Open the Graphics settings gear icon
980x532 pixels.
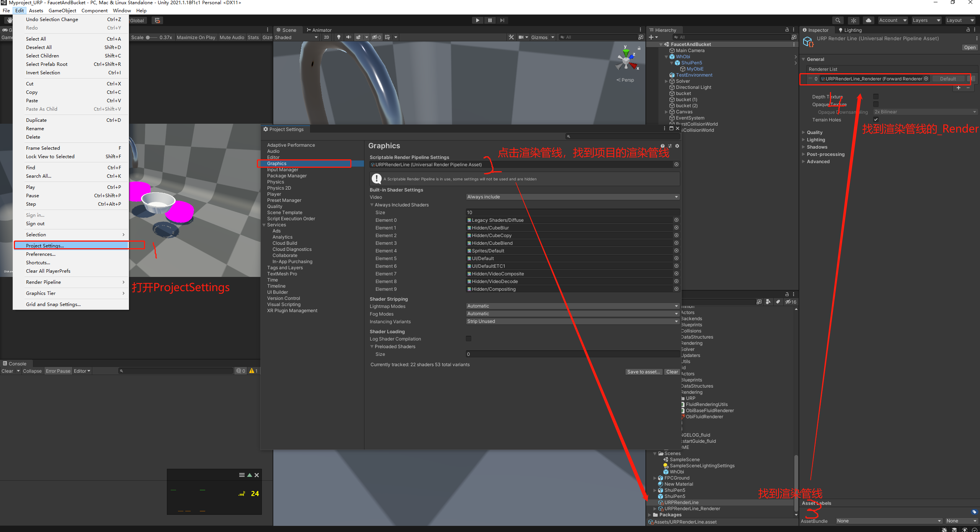click(677, 146)
